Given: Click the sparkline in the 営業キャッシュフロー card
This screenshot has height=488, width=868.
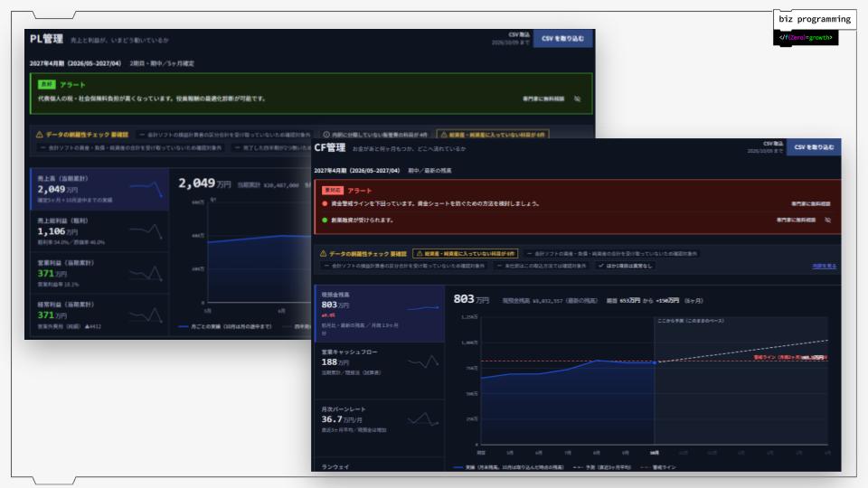Looking at the screenshot, I should click(423, 361).
